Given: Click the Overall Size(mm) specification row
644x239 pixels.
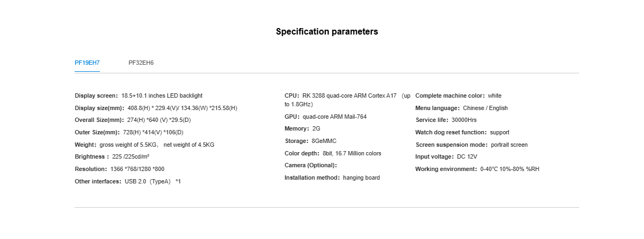Looking at the screenshot, I should coord(133,120).
